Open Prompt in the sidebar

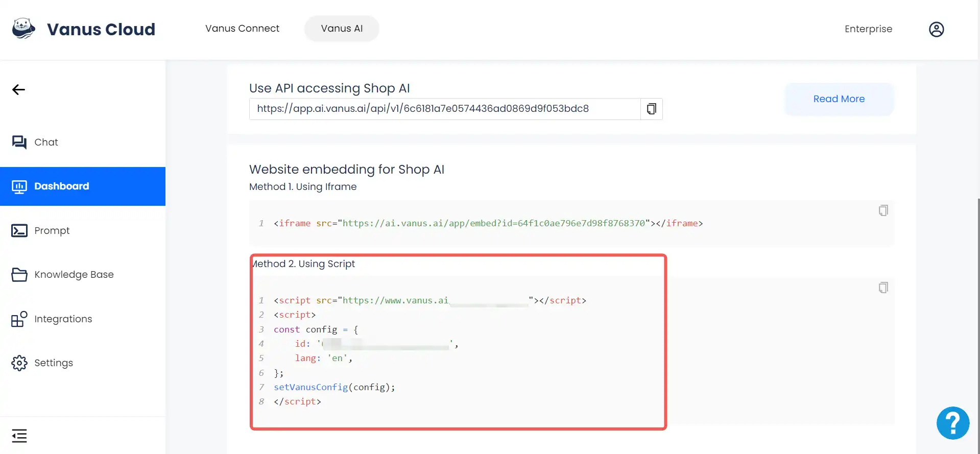[x=83, y=230]
